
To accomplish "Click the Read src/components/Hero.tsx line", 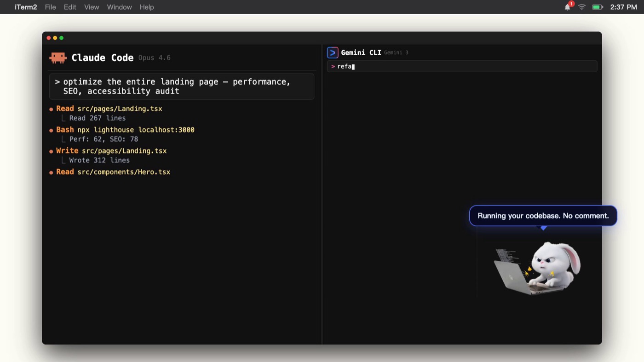I will pos(110,172).
